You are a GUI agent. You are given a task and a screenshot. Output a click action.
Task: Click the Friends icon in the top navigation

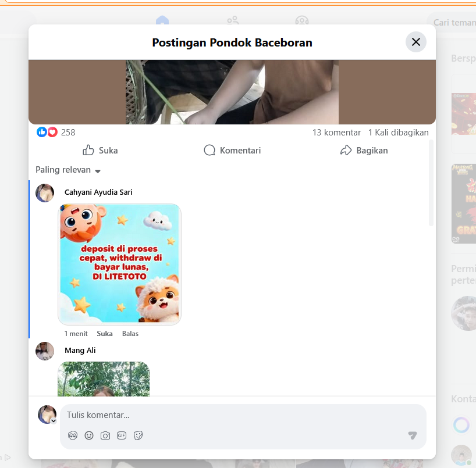pyautogui.click(x=233, y=20)
